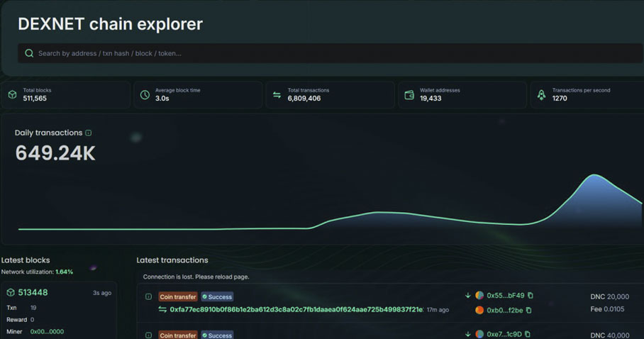
Task: Click the 17m ago timestamp
Action: [x=438, y=310]
